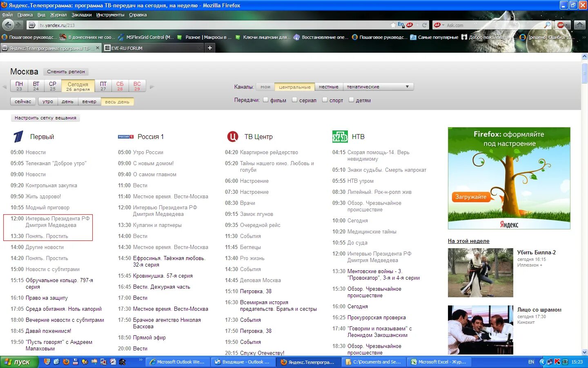Open the Убить Билла-2 link
Screen dimensions: 588x368
click(x=536, y=252)
